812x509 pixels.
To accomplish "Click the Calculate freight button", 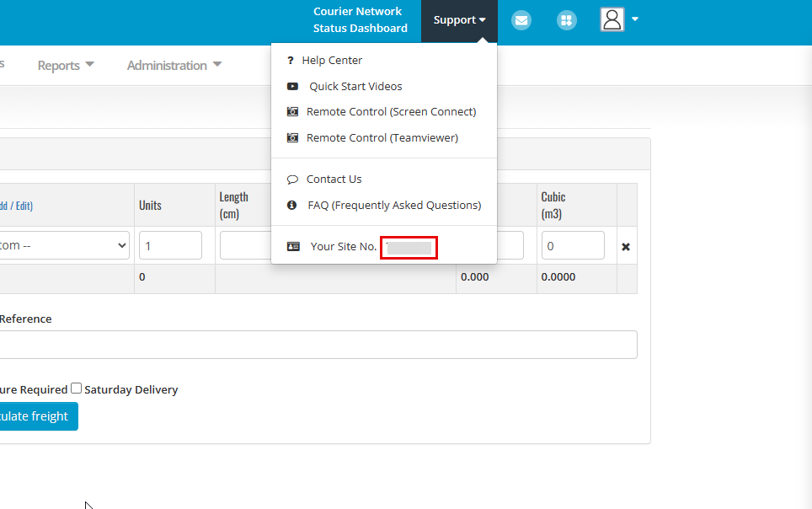I will [x=39, y=416].
